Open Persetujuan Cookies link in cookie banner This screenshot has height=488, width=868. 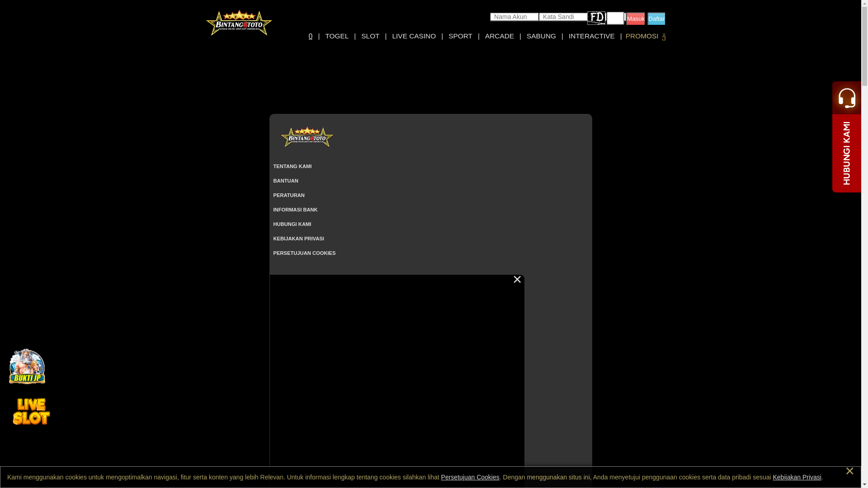tap(470, 477)
